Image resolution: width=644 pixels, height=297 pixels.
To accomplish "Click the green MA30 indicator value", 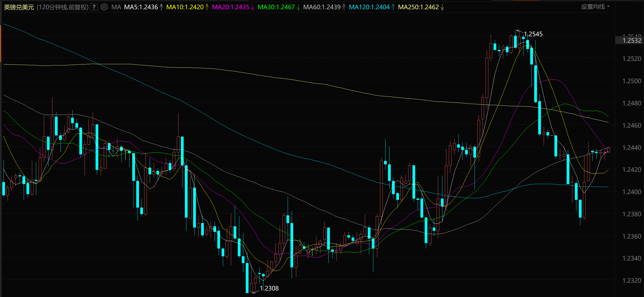I will click(276, 7).
